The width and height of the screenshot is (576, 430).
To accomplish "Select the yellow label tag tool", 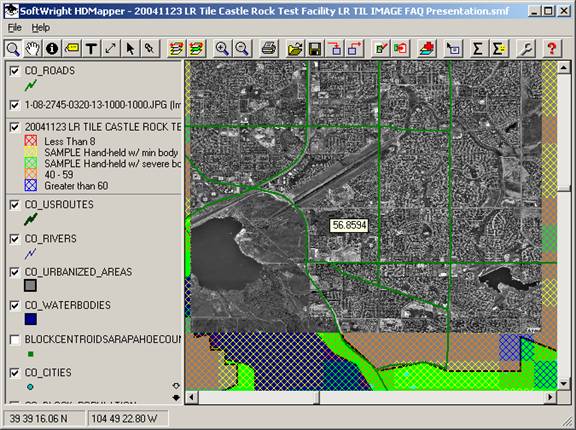I will coord(72,48).
